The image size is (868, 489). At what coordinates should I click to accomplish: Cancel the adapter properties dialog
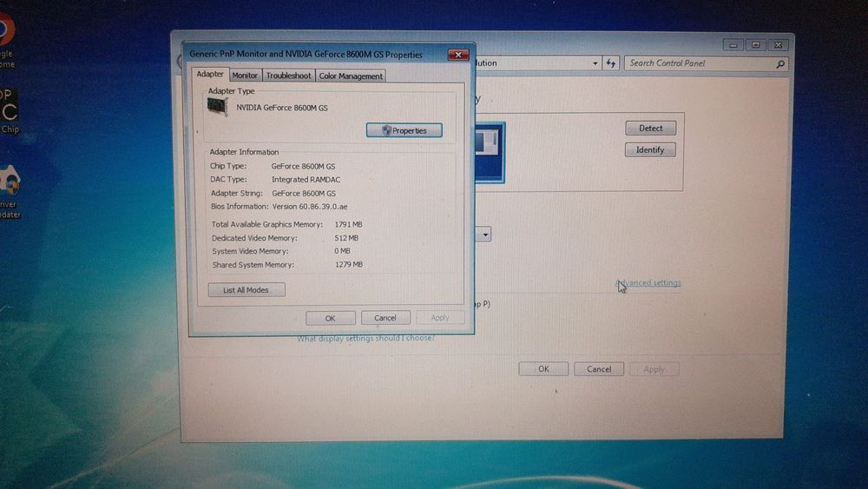pos(385,318)
